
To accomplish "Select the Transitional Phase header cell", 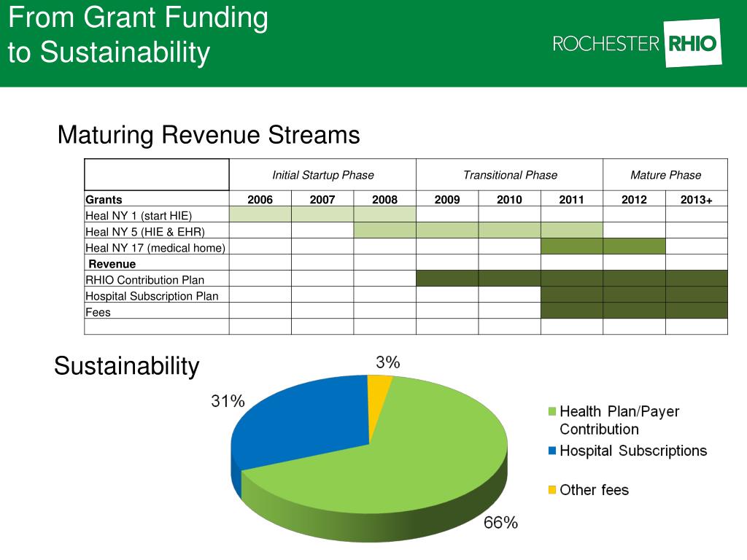I will [x=510, y=175].
